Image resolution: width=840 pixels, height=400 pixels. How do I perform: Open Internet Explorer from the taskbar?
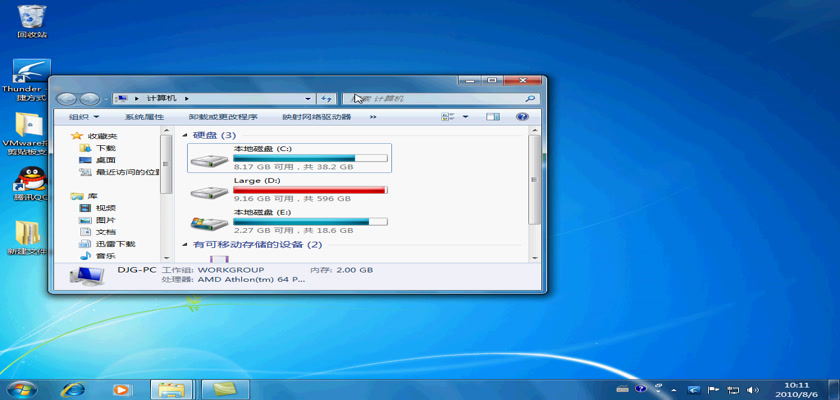point(72,388)
